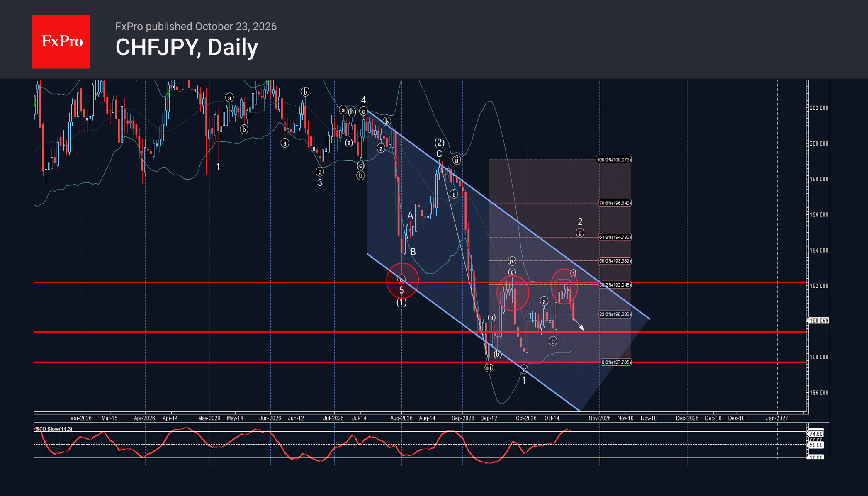The width and height of the screenshot is (868, 496).
Task: Click the white projection arrow near 190
Action: 579,325
